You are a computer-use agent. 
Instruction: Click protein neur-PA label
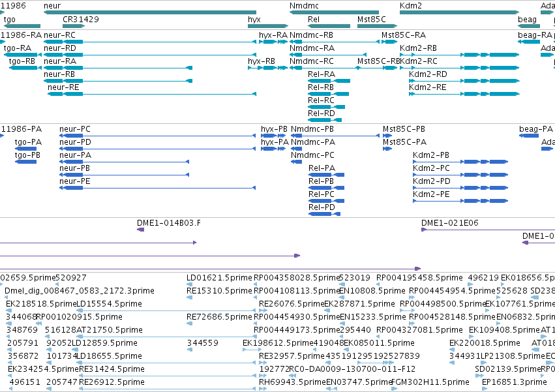pos(75,155)
